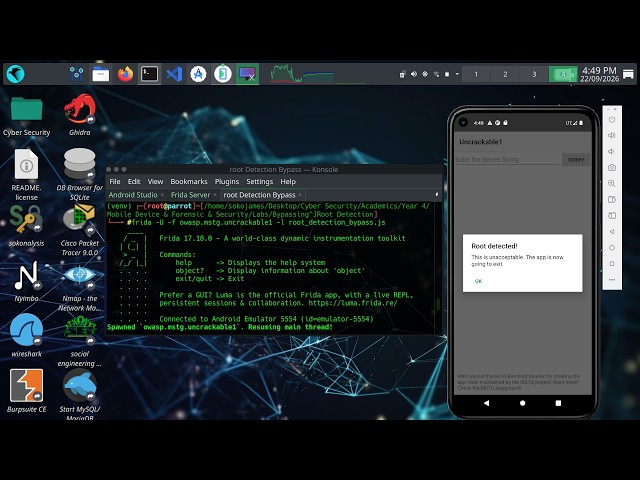Open the sokanalysis desktop shortcut
This screenshot has height=480, width=640.
[x=27, y=226]
